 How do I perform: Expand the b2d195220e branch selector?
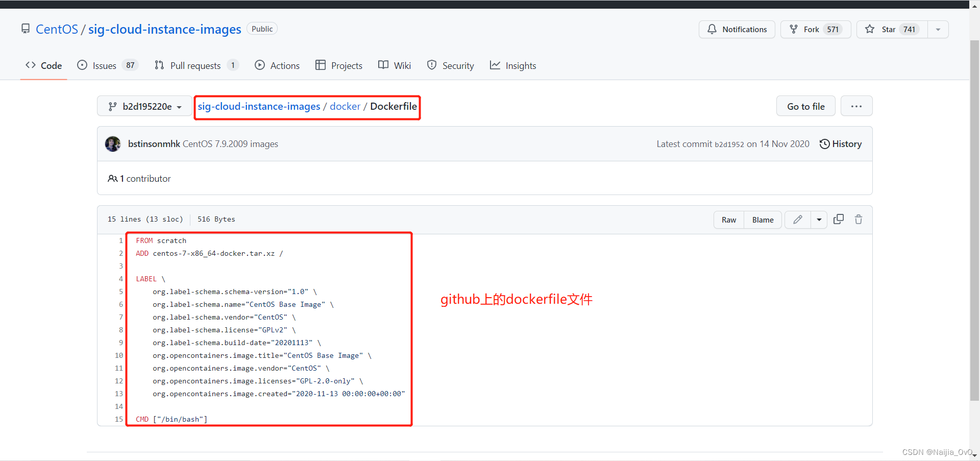(x=144, y=106)
